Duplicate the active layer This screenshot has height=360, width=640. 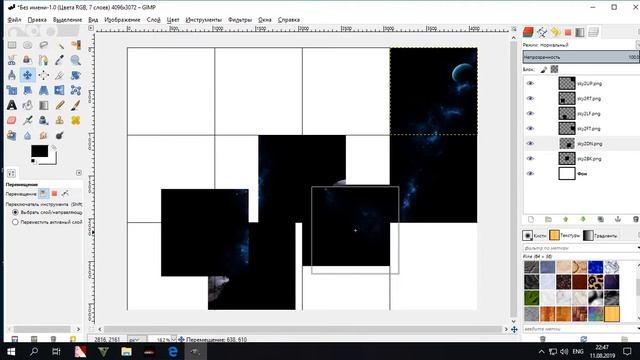coord(600,220)
